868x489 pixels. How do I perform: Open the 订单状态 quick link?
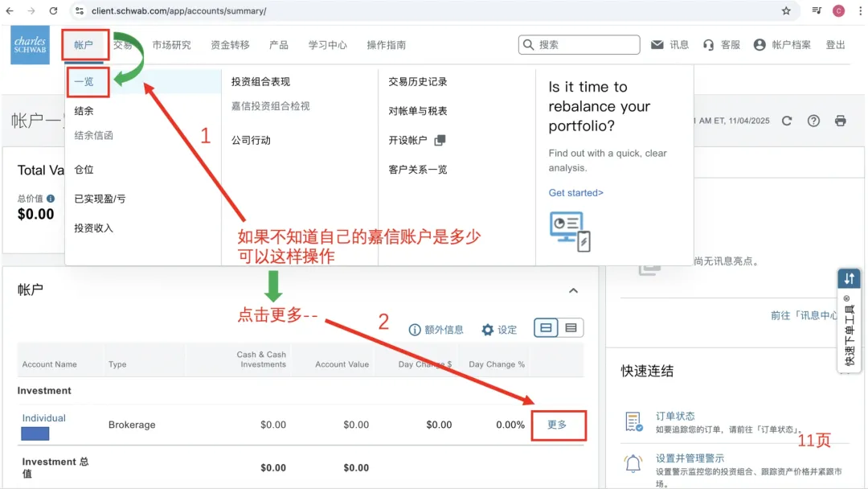pos(675,416)
